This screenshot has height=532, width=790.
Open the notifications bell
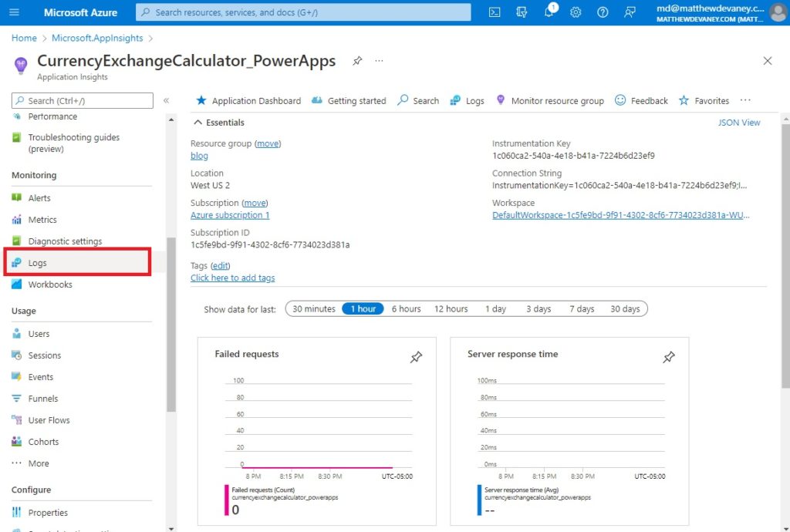click(549, 12)
